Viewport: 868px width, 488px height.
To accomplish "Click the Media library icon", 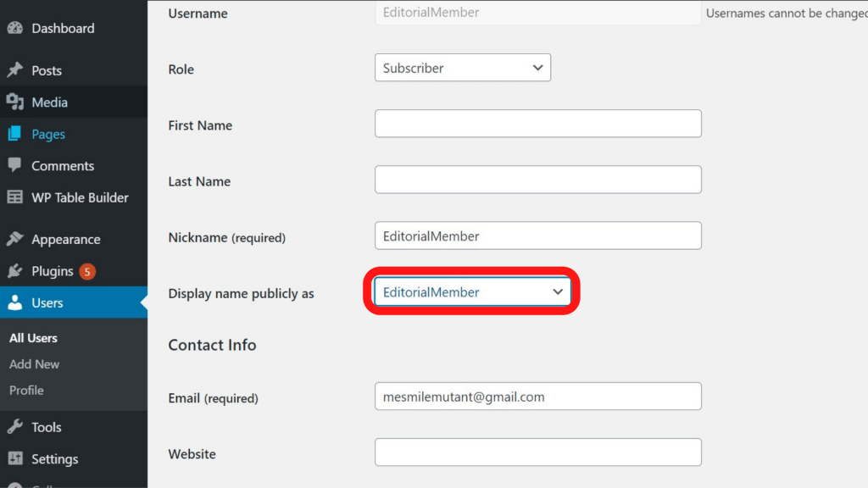I will (x=14, y=103).
